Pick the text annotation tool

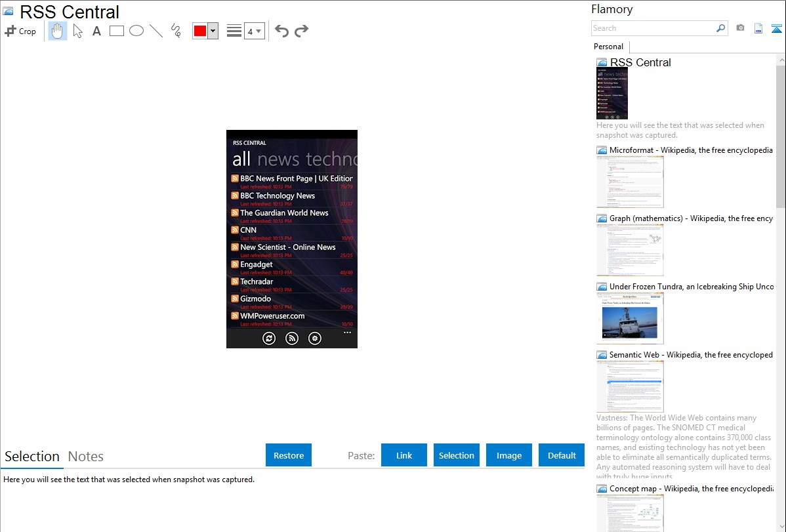coord(96,31)
